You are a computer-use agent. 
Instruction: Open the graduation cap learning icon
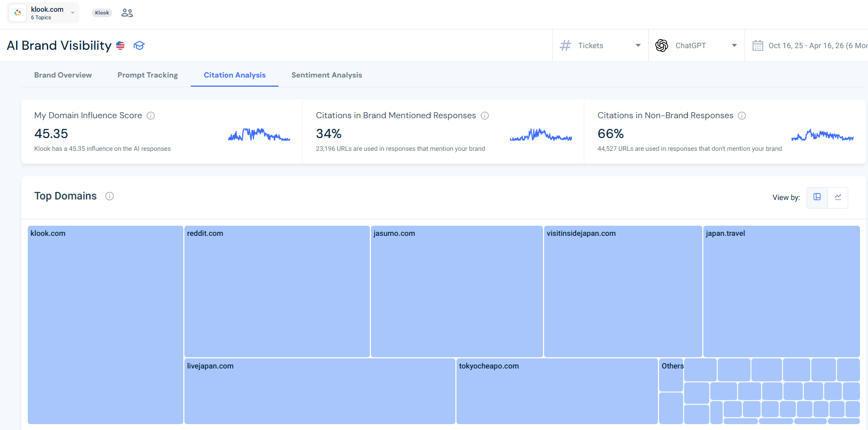139,45
